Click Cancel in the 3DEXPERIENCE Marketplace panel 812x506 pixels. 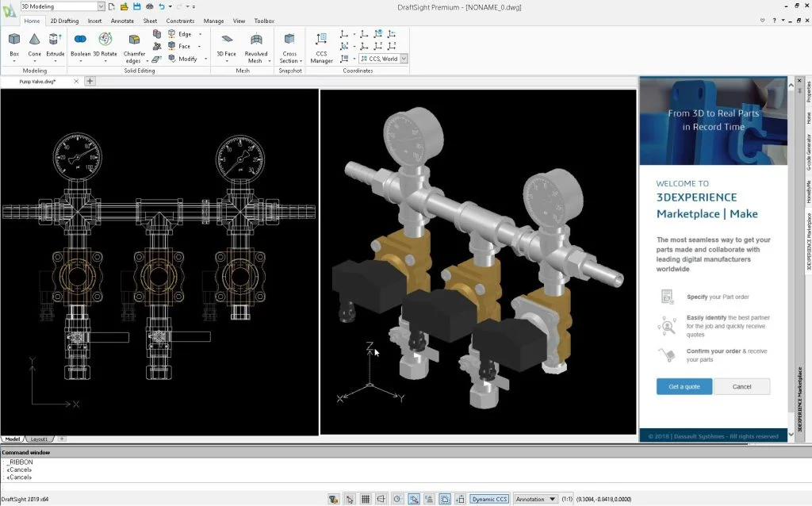[x=742, y=386]
